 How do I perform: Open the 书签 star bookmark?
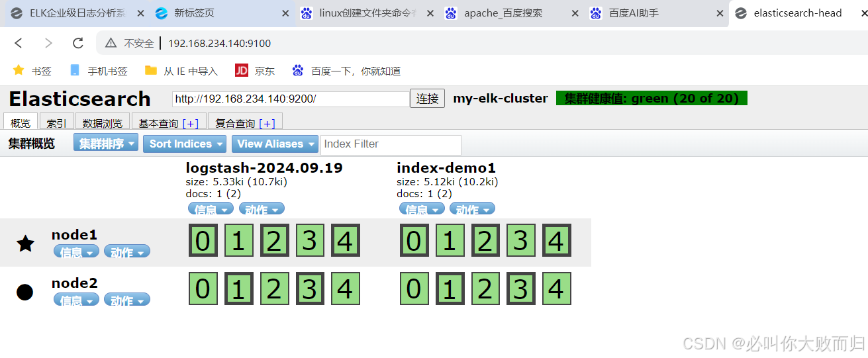point(32,71)
